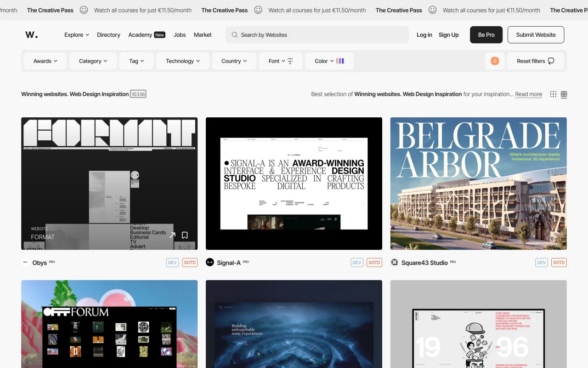
Task: Open the Color filter swatches
Action: [329, 61]
